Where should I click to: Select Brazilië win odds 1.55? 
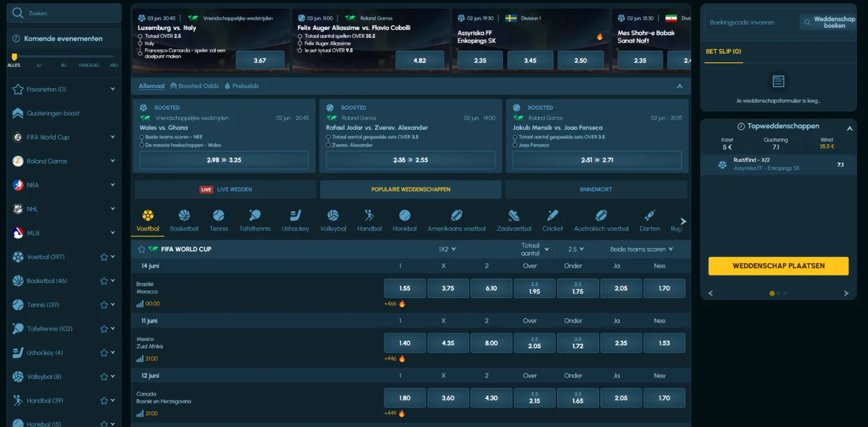[x=405, y=289]
